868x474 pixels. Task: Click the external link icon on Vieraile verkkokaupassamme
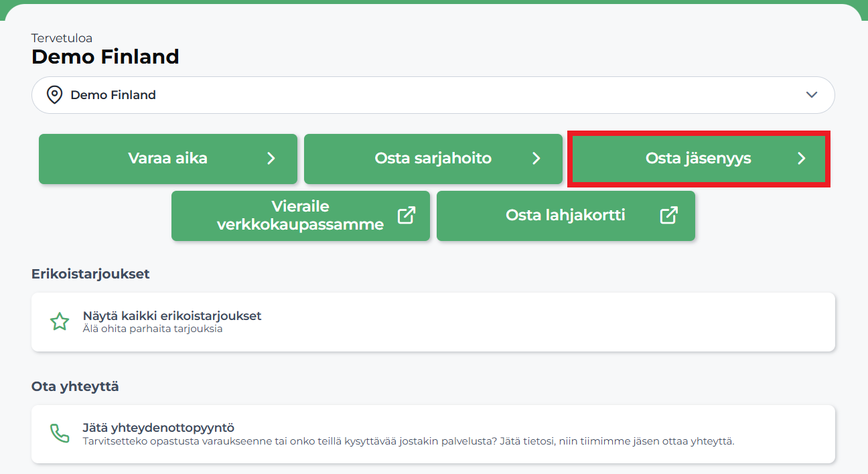click(405, 216)
